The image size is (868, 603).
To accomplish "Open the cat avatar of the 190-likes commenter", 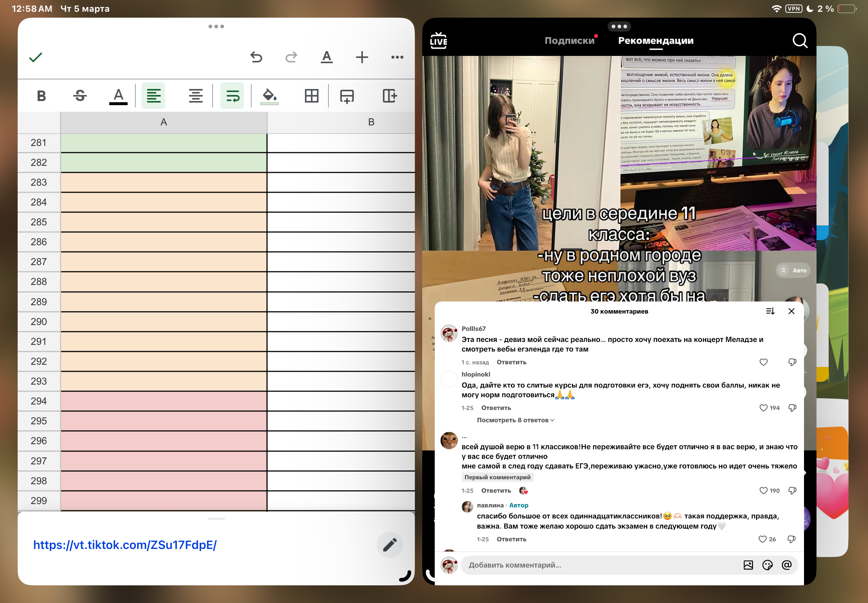I will [449, 440].
